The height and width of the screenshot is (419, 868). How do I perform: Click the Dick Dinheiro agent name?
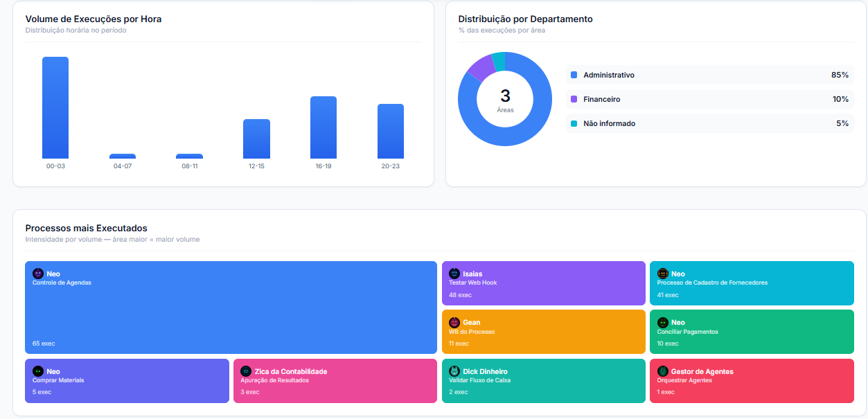point(486,371)
